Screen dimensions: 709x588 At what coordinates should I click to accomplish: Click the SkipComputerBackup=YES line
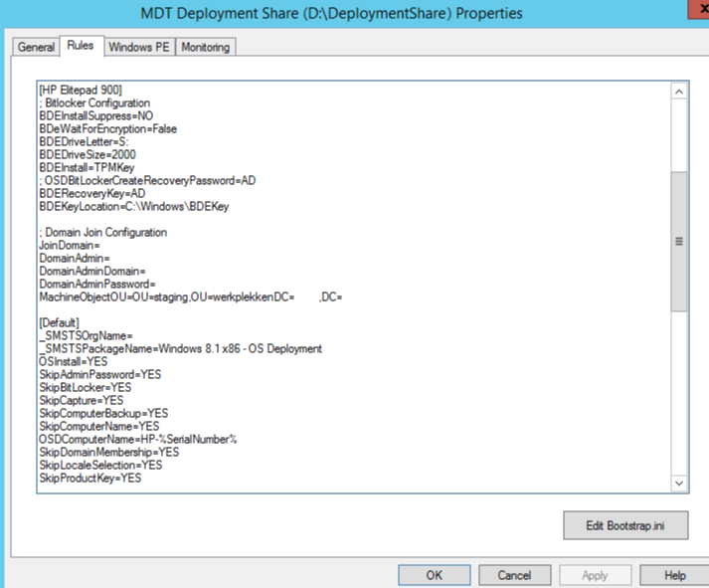103,414
